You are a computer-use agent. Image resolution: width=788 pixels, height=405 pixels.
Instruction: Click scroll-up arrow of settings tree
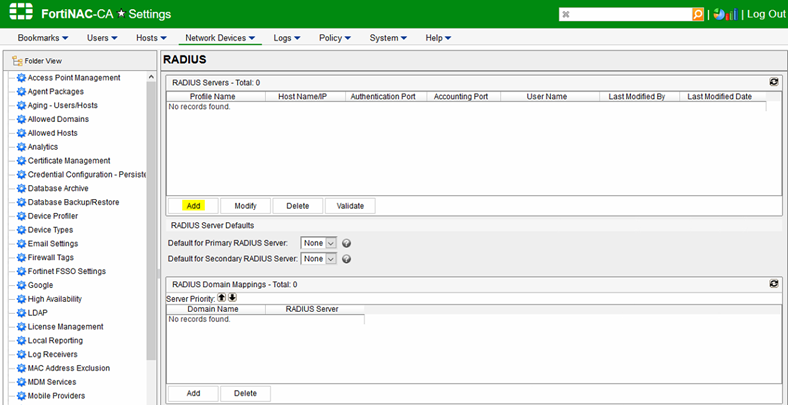(x=151, y=77)
